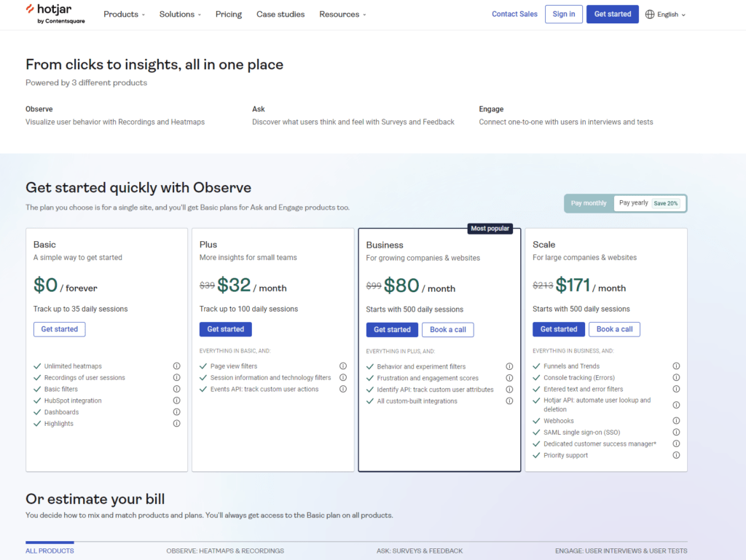Click Get started under the Plus plan
The width and height of the screenshot is (746, 560).
(226, 329)
